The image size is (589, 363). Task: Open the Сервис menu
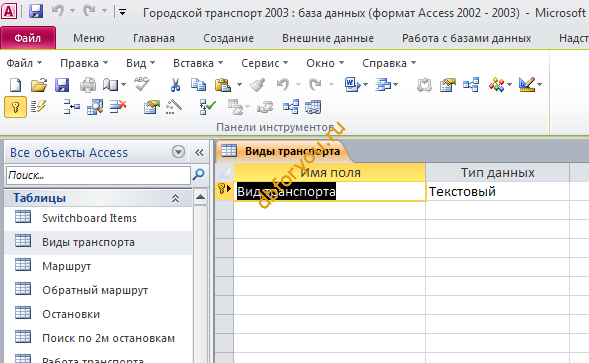click(264, 63)
